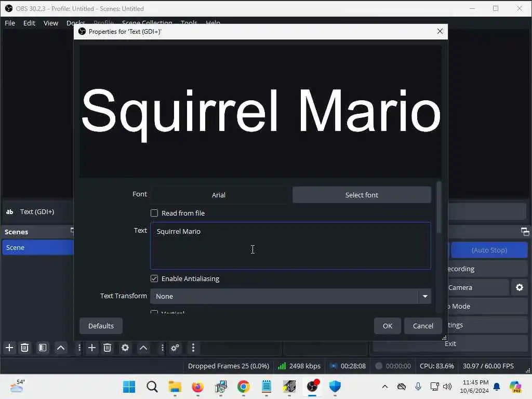The image size is (532, 399).
Task: Open scene filters icon in Scenes toolbar
Action: [x=43, y=348]
